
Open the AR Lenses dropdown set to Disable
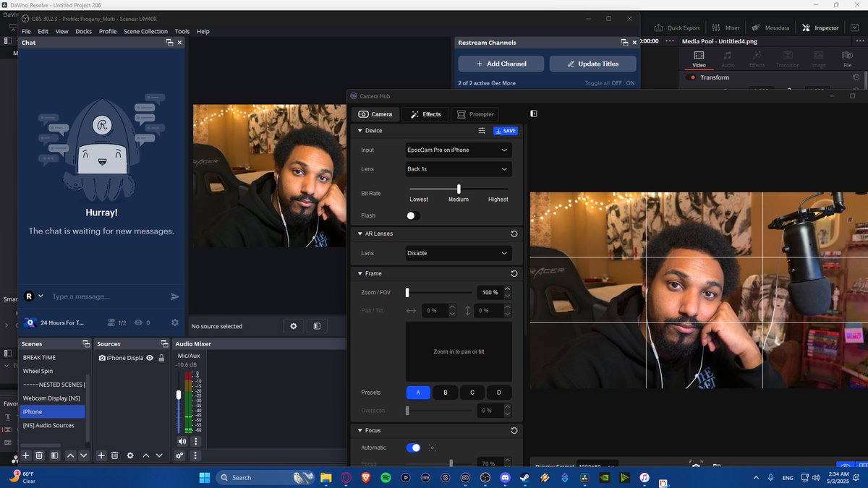[x=459, y=253]
